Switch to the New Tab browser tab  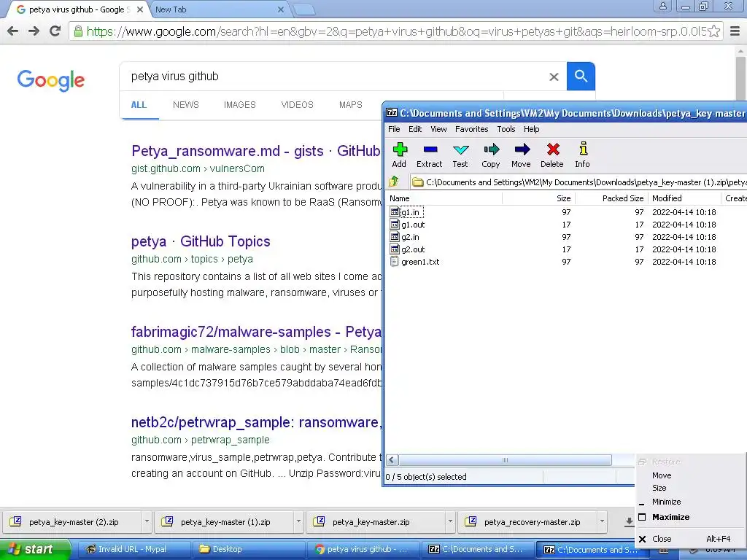219,9
